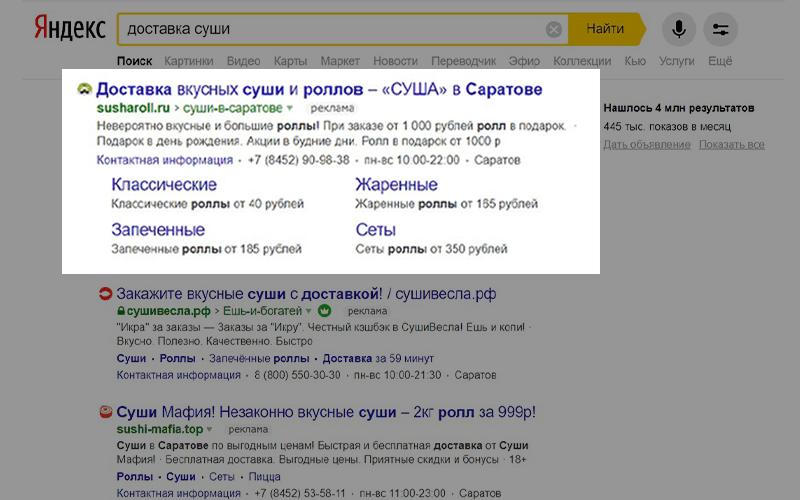800x500 pixels.
Task: Click the Яндекс logo
Action: point(70,28)
